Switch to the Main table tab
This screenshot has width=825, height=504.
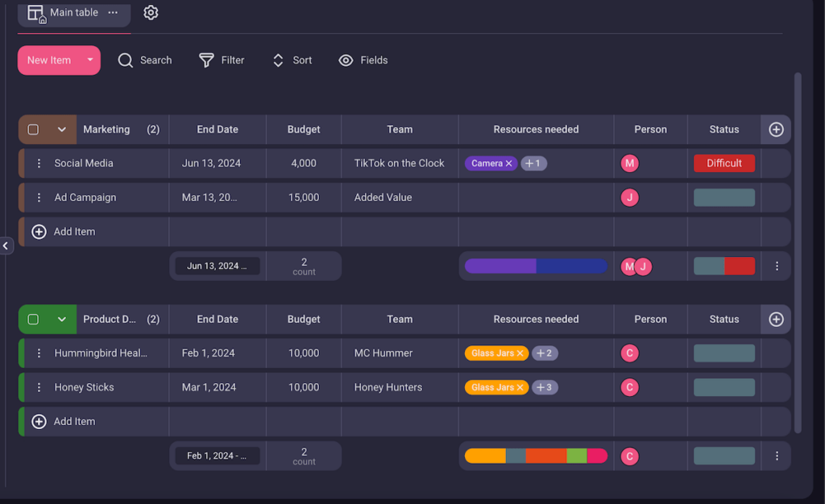pos(73,12)
